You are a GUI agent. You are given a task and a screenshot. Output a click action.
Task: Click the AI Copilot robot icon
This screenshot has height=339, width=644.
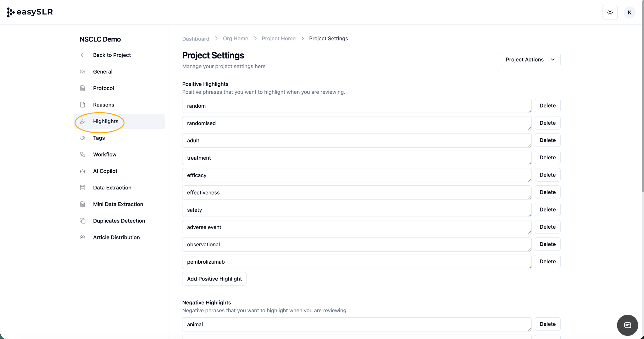click(82, 171)
